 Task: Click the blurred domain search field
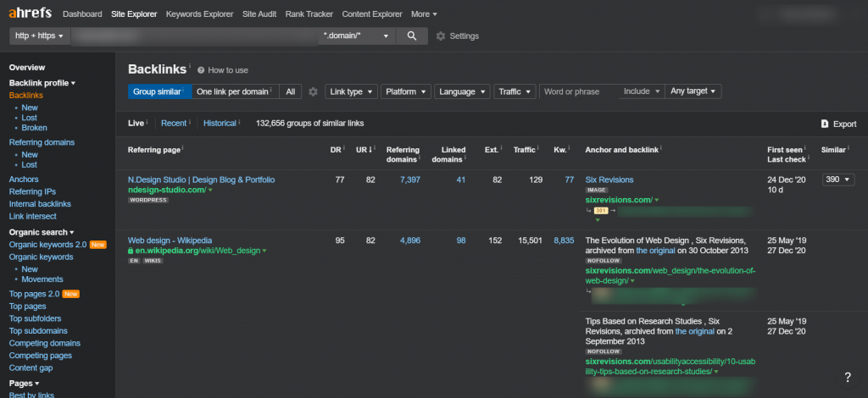pos(194,36)
